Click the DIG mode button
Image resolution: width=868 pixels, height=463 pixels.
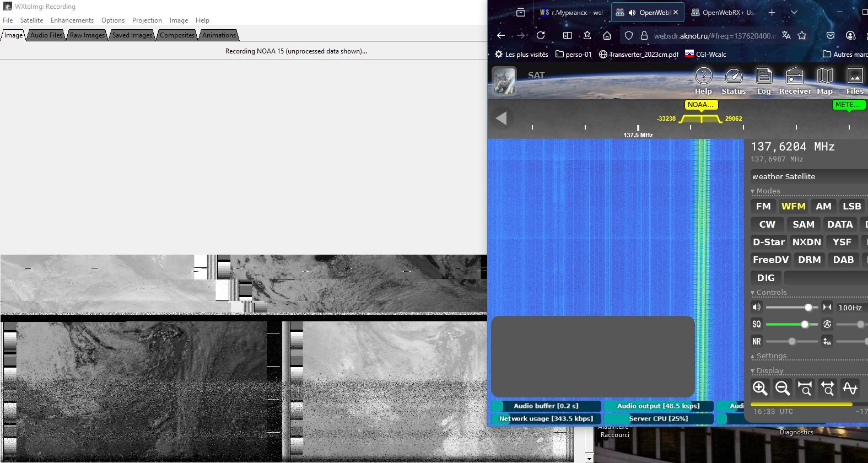(765, 278)
